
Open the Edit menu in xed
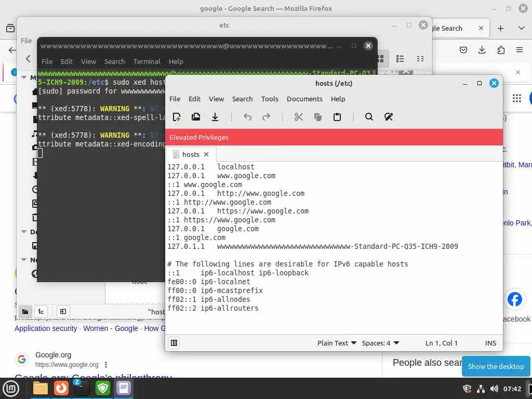(x=194, y=99)
